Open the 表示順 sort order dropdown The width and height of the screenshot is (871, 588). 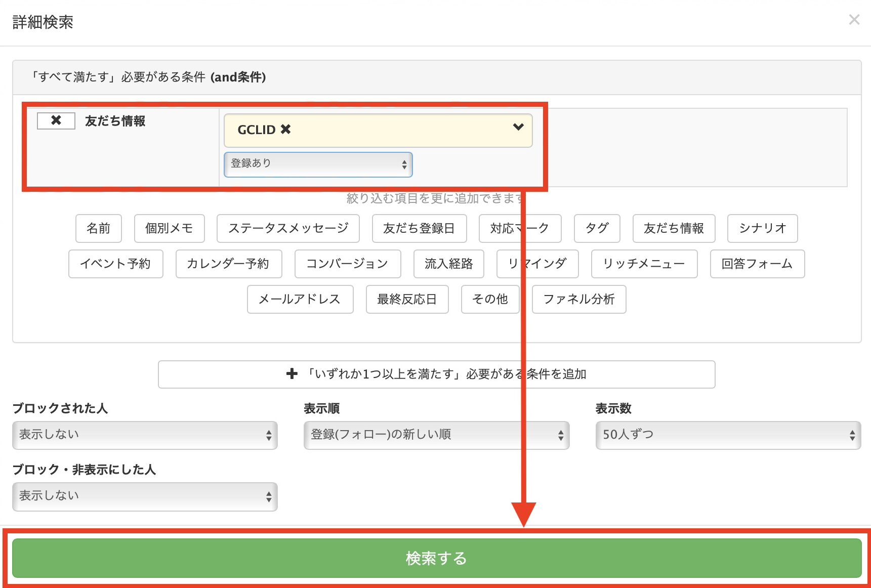click(436, 435)
